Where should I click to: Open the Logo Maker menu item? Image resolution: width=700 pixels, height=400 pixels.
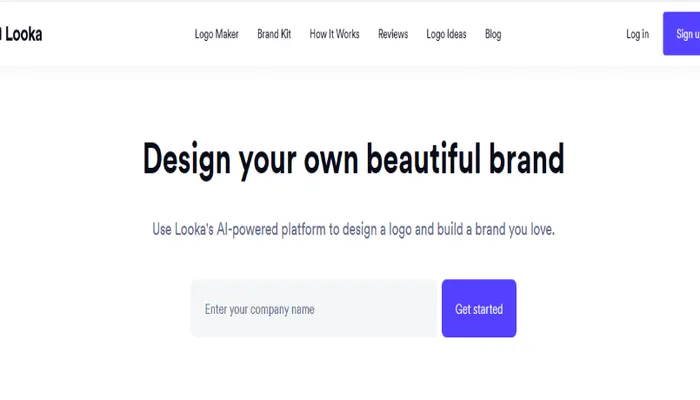tap(216, 34)
